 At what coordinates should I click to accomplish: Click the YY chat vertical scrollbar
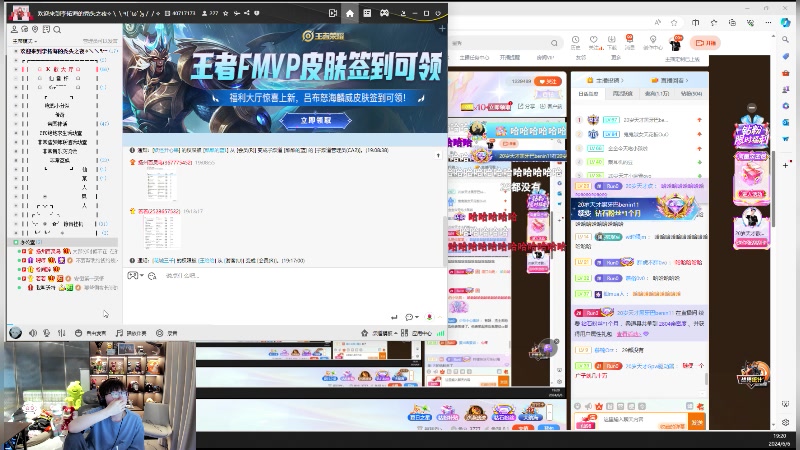[445, 241]
